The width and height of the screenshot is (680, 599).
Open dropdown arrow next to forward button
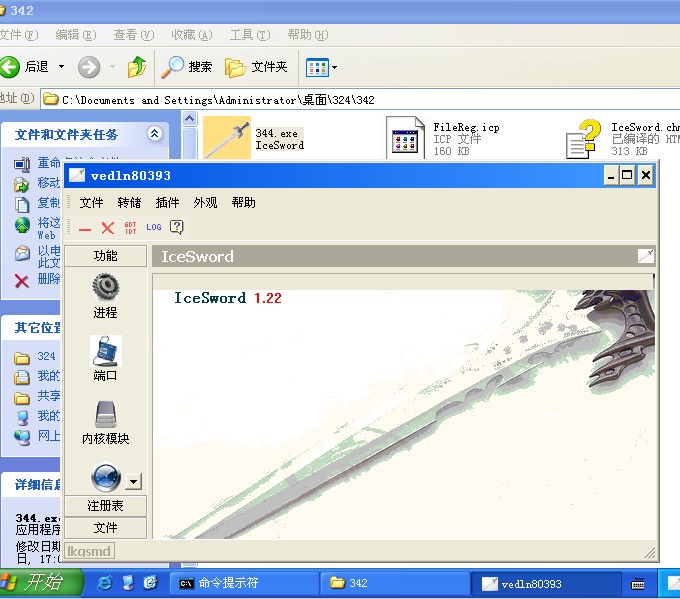pos(112,67)
